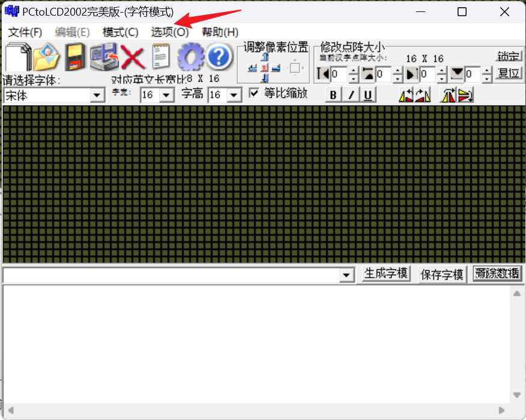Open an image file via folder icon
The width and height of the screenshot is (526, 420).
[46, 57]
